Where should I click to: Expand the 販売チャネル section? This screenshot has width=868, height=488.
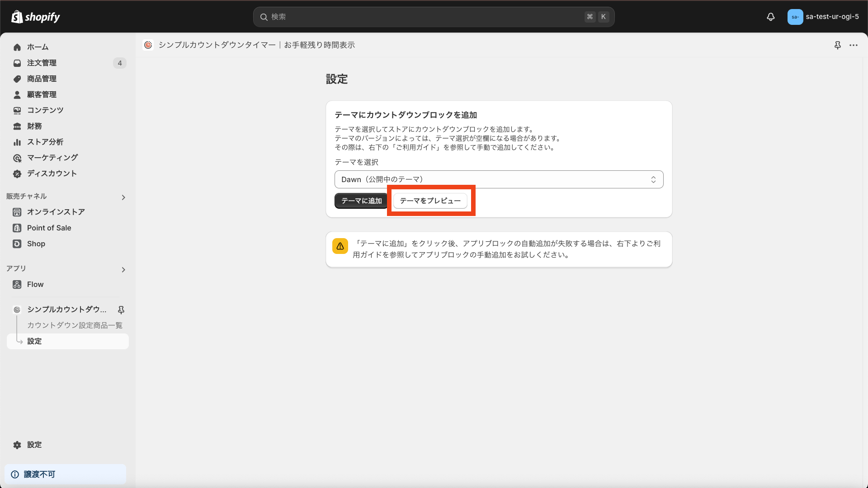click(123, 197)
